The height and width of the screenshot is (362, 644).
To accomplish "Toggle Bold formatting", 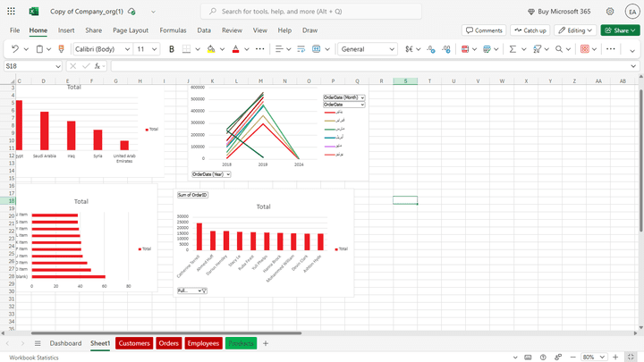I will point(172,49).
